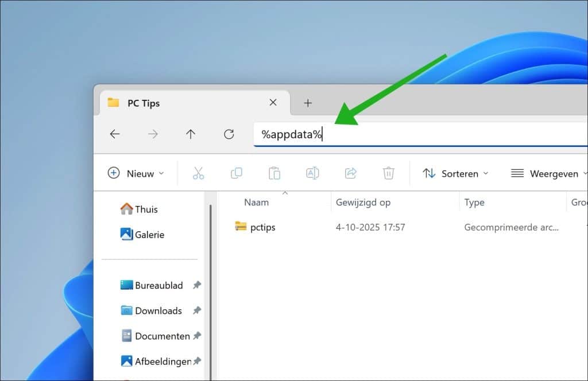Image resolution: width=588 pixels, height=381 pixels.
Task: Click inside the address bar showing %appdata%
Action: (345, 134)
